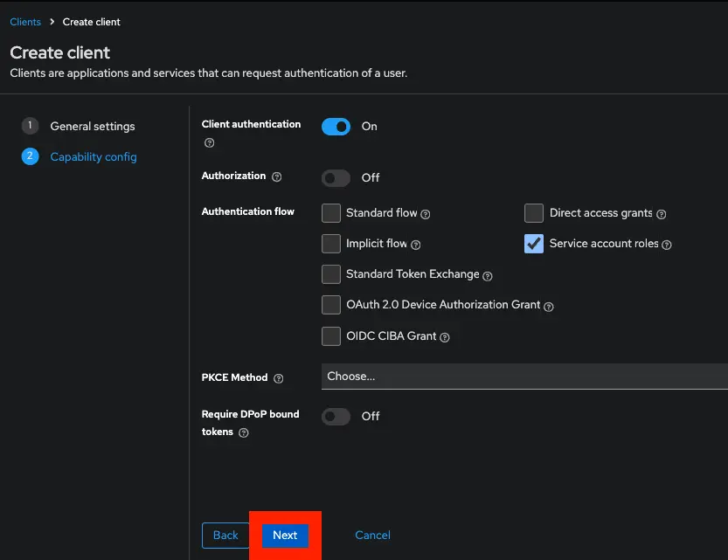Click the OIDC CIBA Grant help icon

click(x=446, y=336)
